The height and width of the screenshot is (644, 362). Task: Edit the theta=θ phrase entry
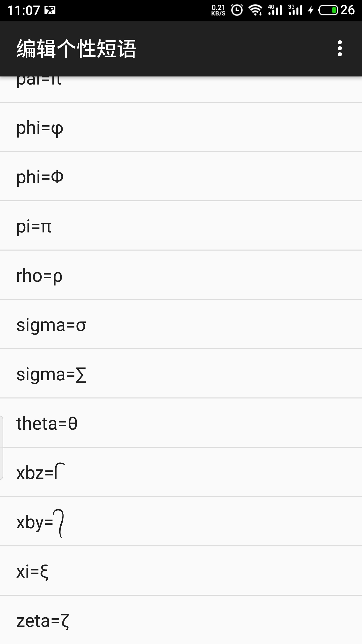pyautogui.click(x=181, y=423)
